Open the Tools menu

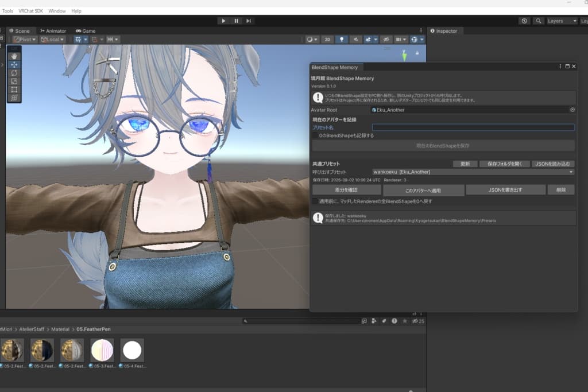tap(7, 11)
